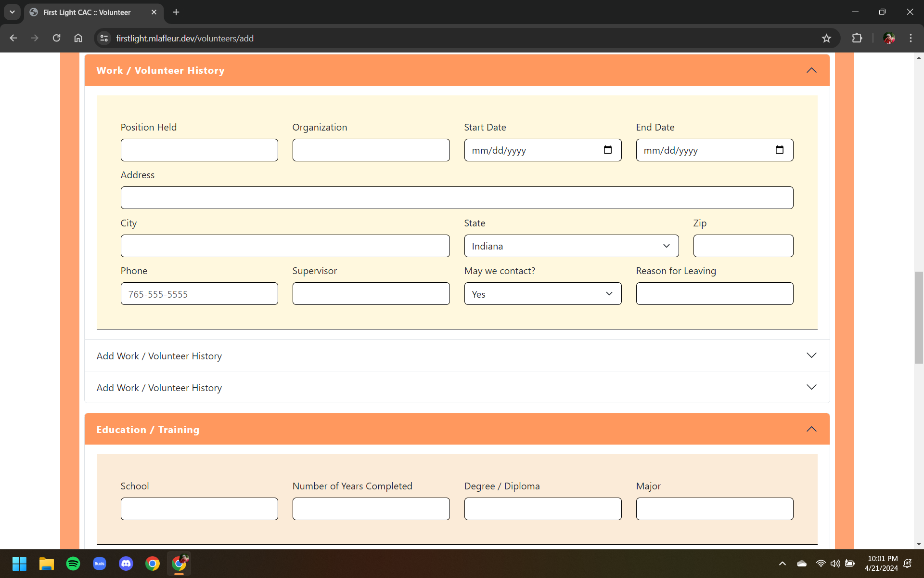Click the Phone number input field
The width and height of the screenshot is (924, 578).
point(199,294)
